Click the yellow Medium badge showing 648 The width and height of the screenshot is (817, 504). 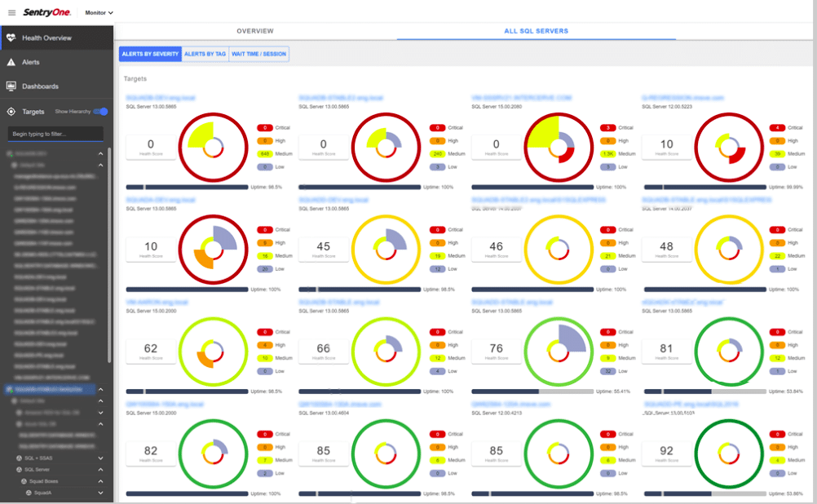coord(265,154)
